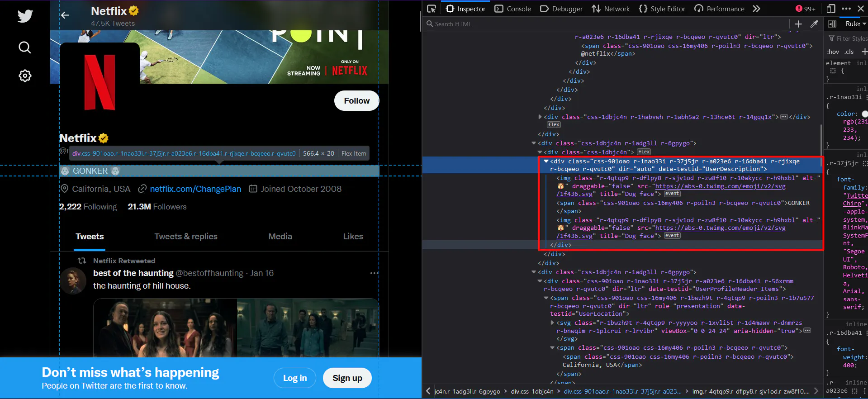Collapse the r-1adg3ll div below UserDescription

point(534,272)
